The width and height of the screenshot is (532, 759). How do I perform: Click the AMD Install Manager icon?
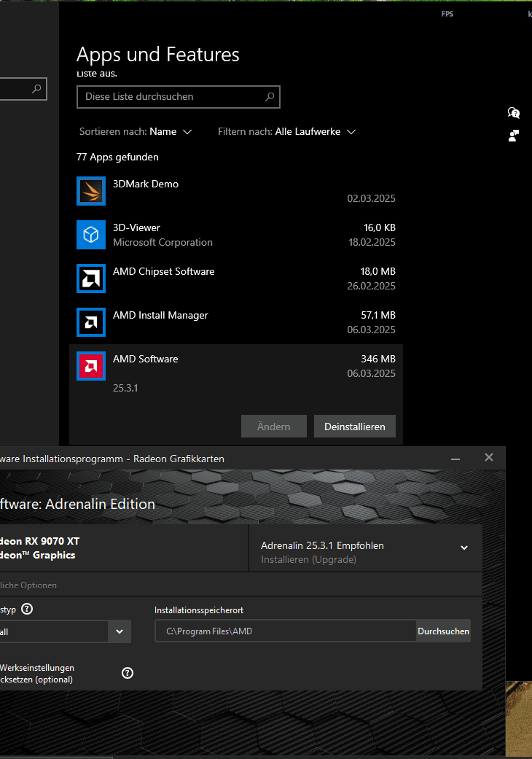point(91,322)
